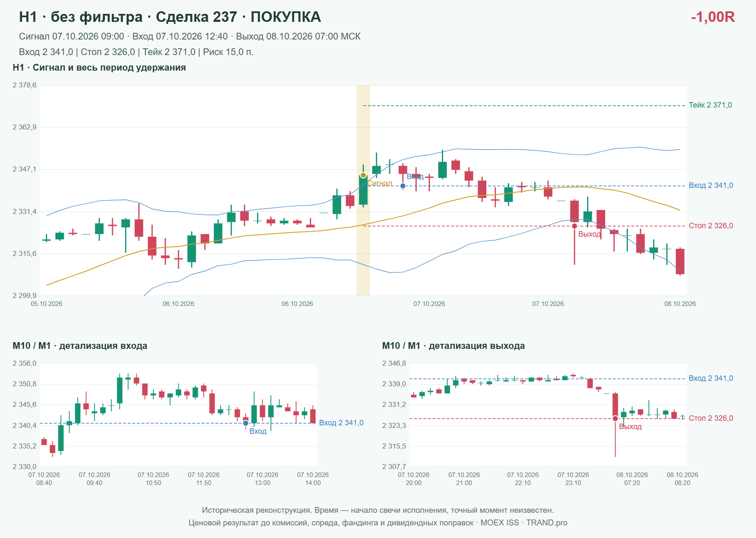Click the blue entry marker dot on H1 chart
This screenshot has height=538, width=756.
pyautogui.click(x=403, y=186)
